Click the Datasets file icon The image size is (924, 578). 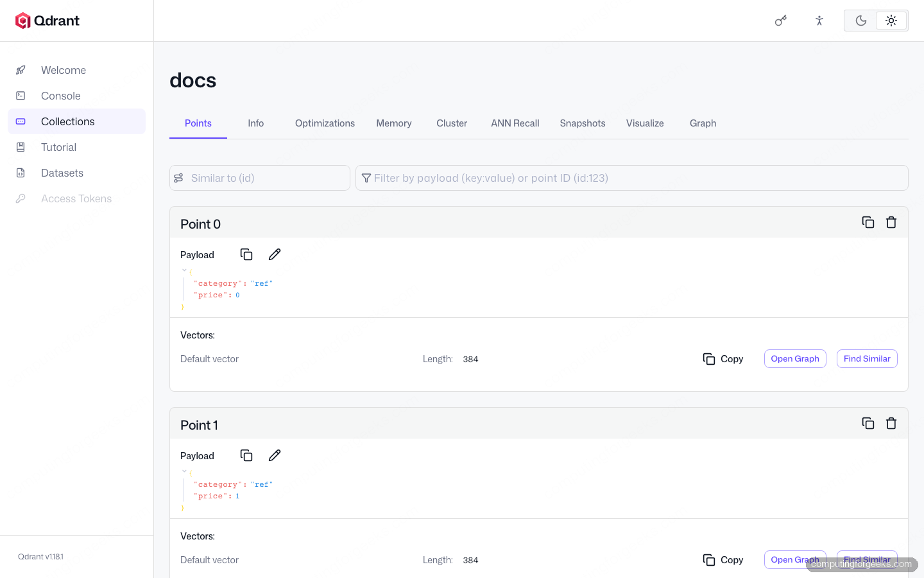pos(21,173)
